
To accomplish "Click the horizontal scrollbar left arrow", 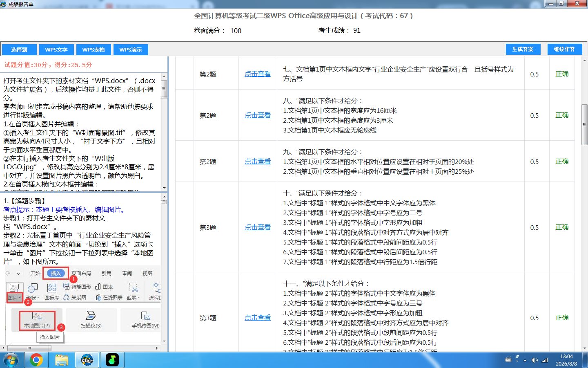I will click(3, 348).
